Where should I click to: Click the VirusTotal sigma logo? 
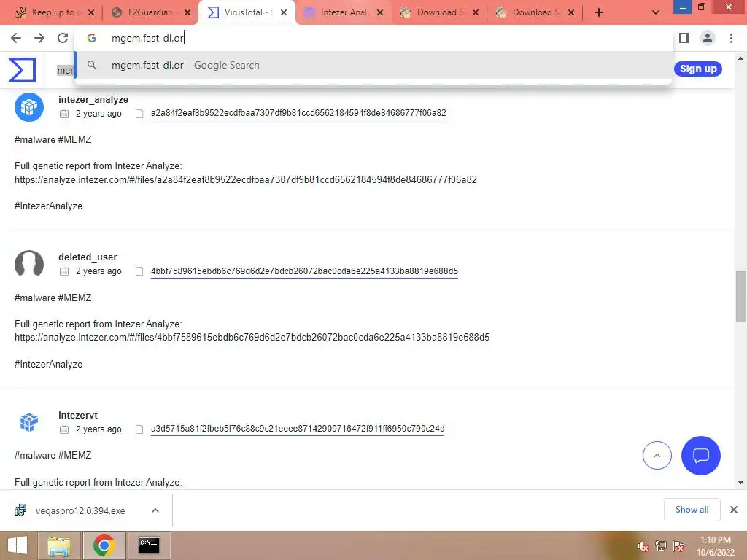pos(22,69)
